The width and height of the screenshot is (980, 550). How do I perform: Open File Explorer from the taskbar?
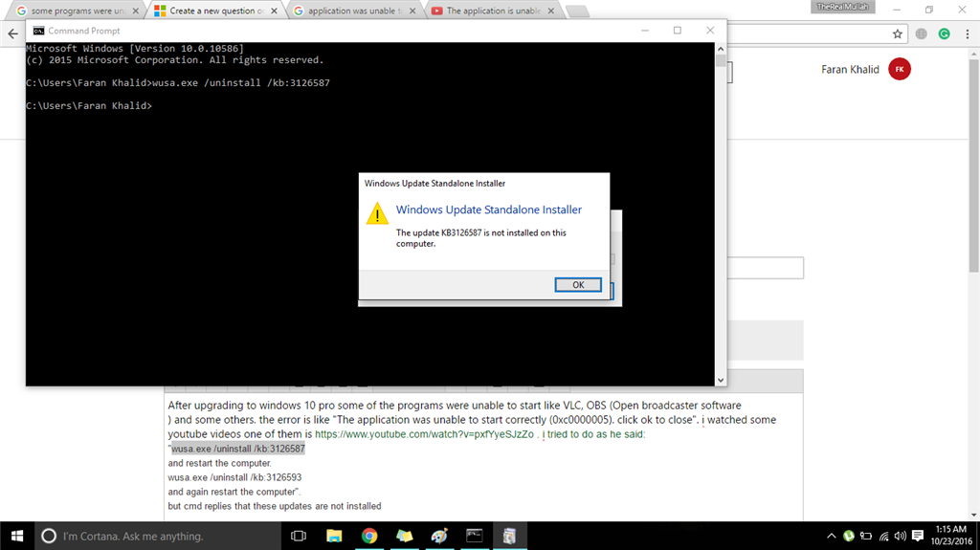click(x=334, y=537)
